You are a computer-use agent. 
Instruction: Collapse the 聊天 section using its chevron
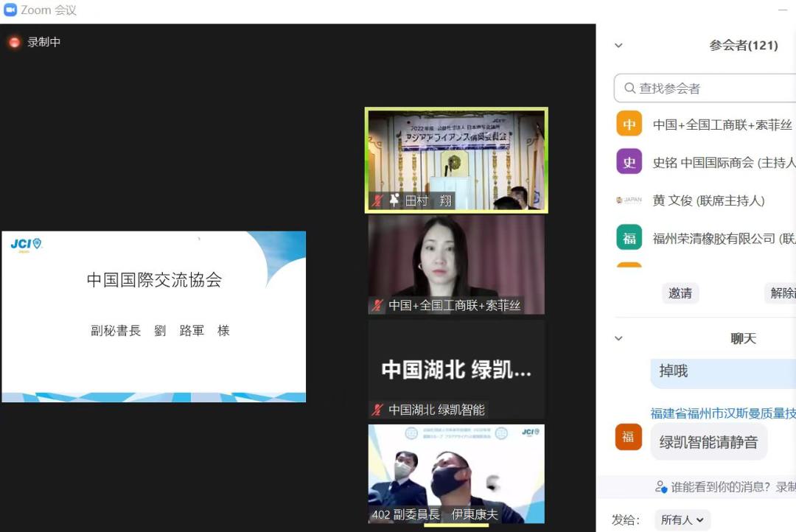[619, 338]
